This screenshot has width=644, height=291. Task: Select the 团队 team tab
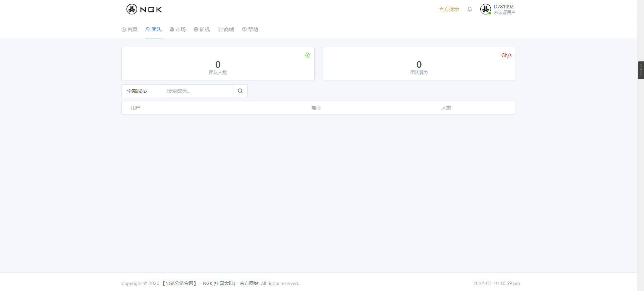[x=154, y=30]
